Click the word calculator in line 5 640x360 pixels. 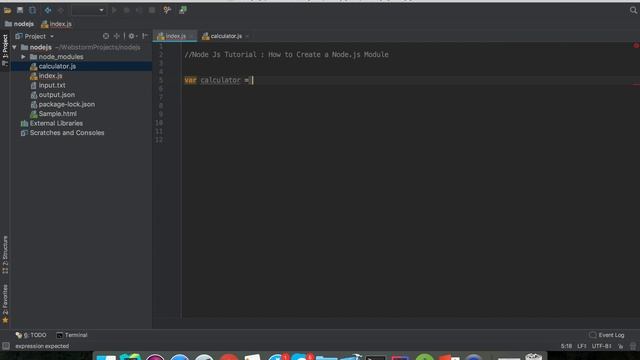click(x=220, y=80)
